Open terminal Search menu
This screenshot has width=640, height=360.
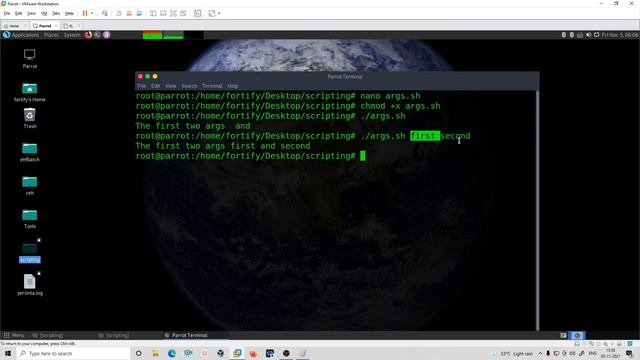tap(189, 86)
